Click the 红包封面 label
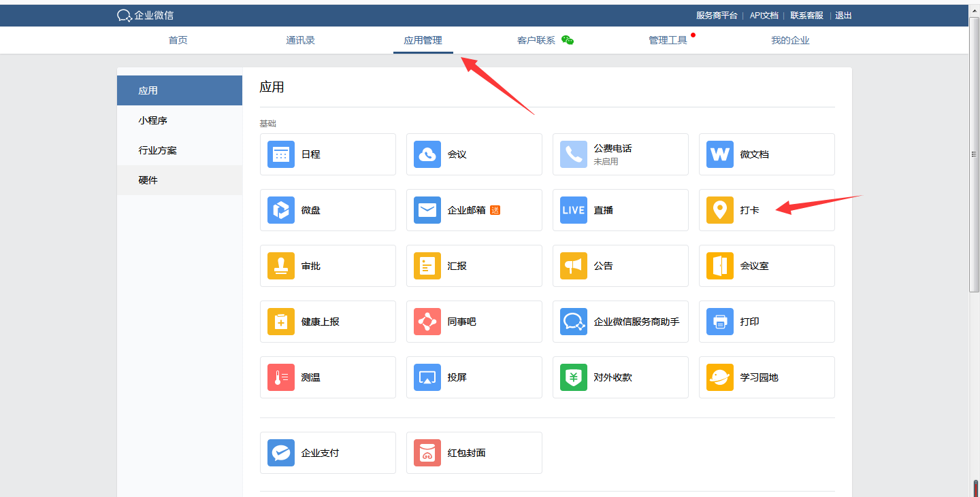The width and height of the screenshot is (980, 497). click(x=467, y=453)
